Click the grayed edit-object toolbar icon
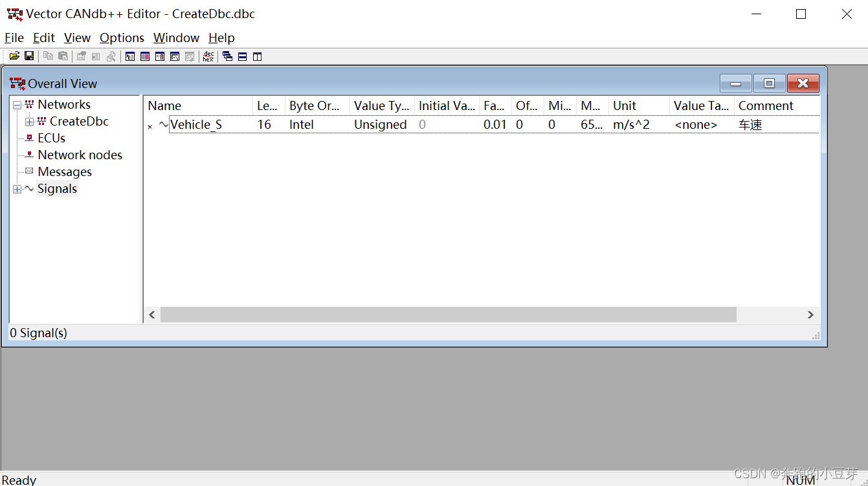 82,56
